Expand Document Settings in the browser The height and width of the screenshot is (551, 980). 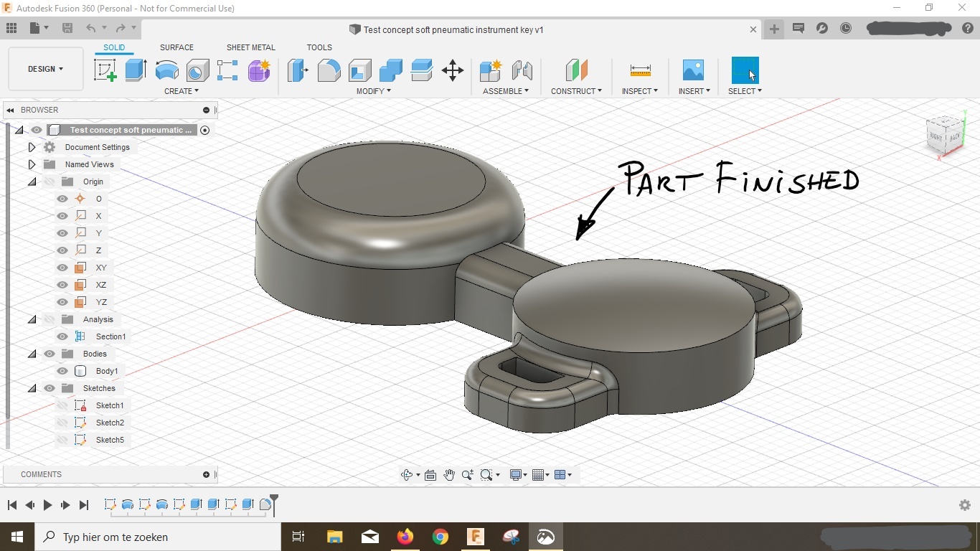(x=32, y=147)
